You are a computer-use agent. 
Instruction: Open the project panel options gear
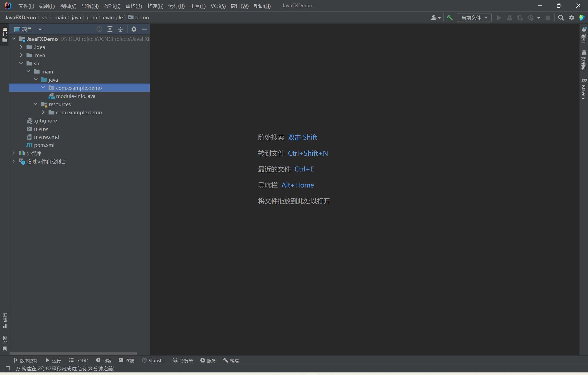pos(134,29)
